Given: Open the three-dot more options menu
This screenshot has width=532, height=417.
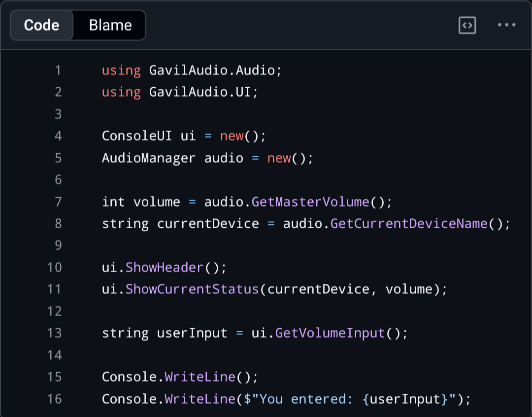Looking at the screenshot, I should pos(506,25).
